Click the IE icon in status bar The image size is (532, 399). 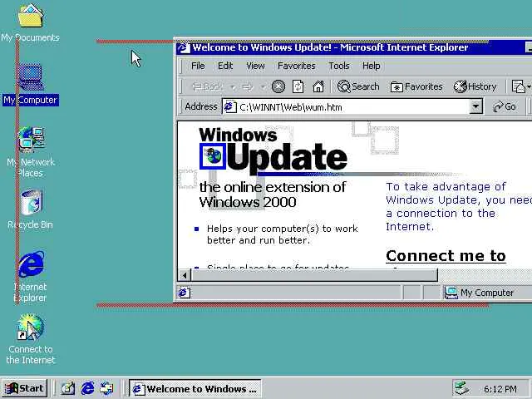185,293
